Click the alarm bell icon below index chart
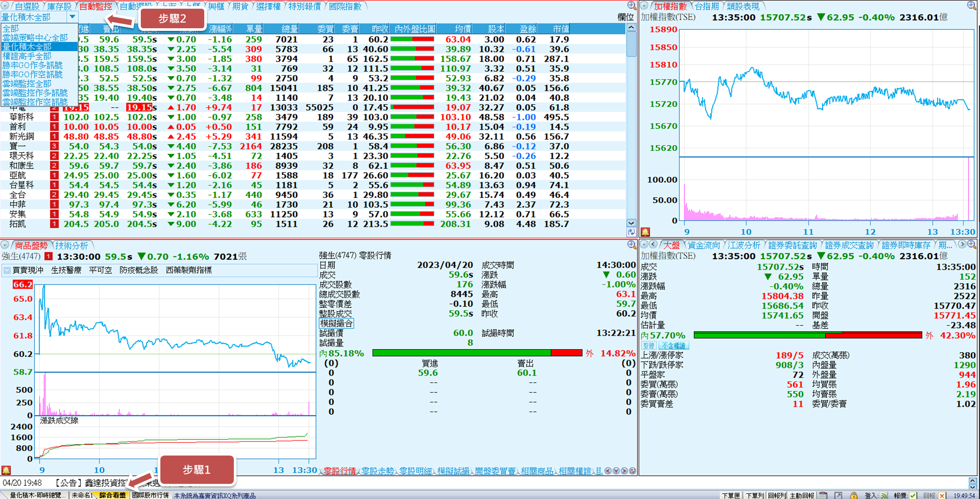Screen dimensions: 980x499 click(645, 232)
